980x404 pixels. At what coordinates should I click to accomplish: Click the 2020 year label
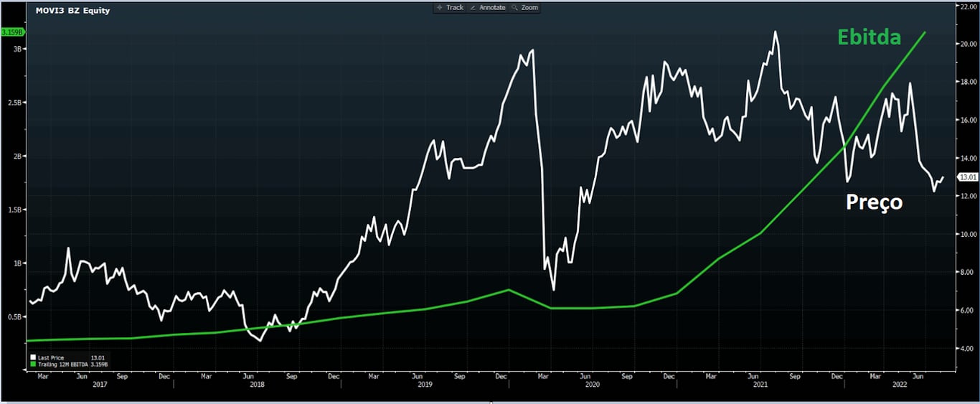593,385
